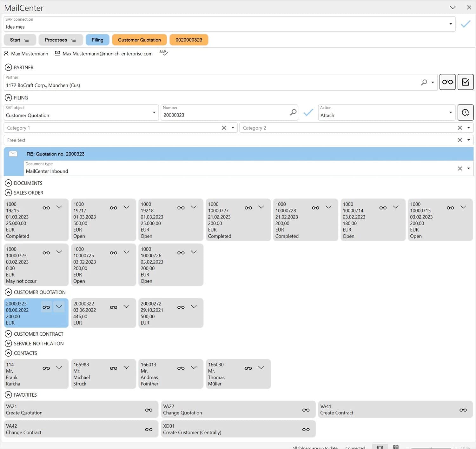
Task: Click the clock history icon next to Action
Action: coord(466,112)
